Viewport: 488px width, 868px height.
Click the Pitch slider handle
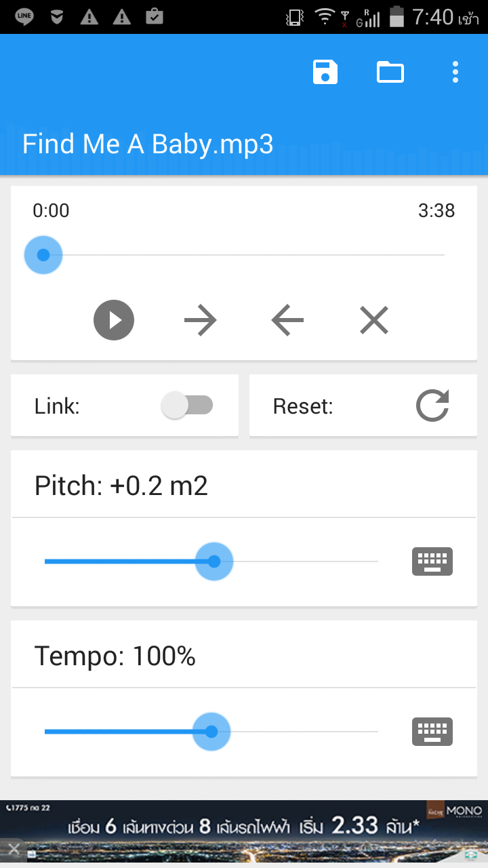(214, 561)
